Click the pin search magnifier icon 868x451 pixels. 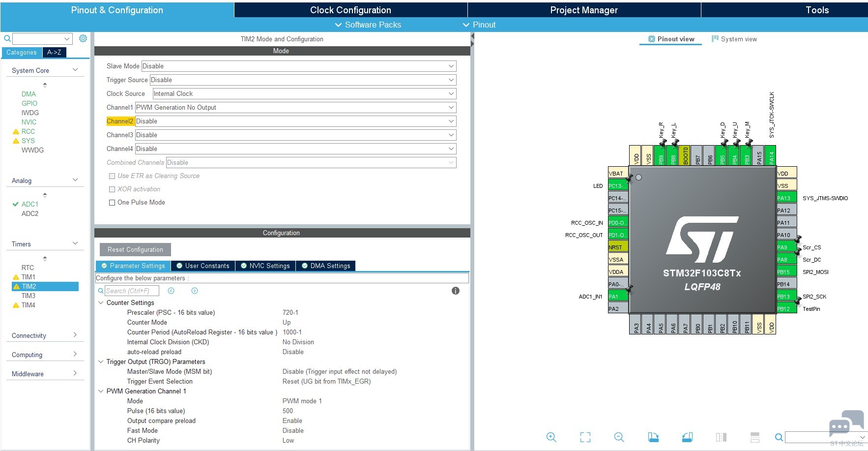[779, 437]
